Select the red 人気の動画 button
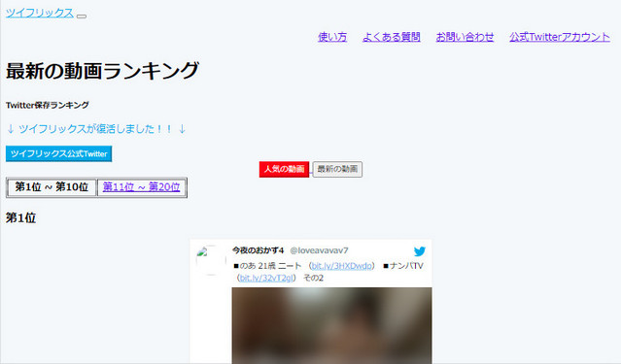 coord(284,169)
